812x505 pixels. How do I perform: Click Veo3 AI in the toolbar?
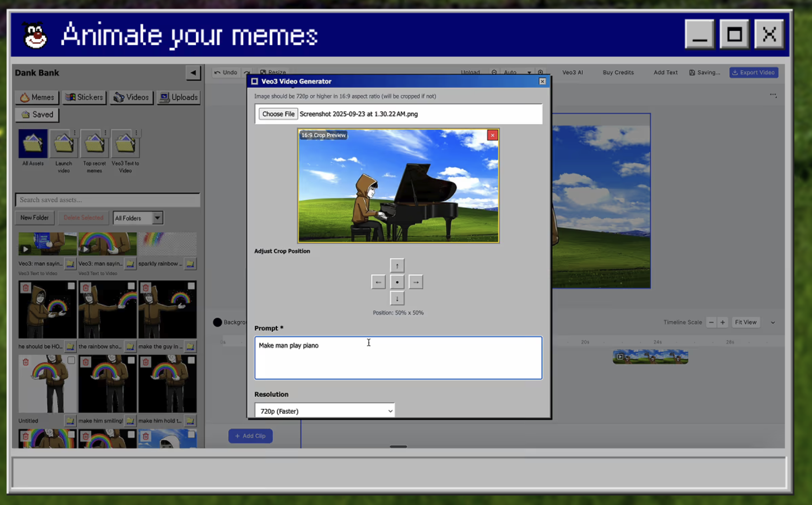(x=572, y=72)
